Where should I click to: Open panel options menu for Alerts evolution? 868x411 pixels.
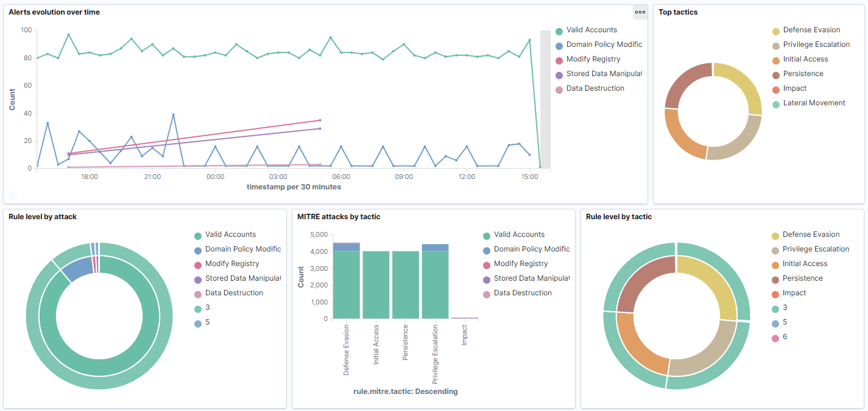[x=640, y=12]
